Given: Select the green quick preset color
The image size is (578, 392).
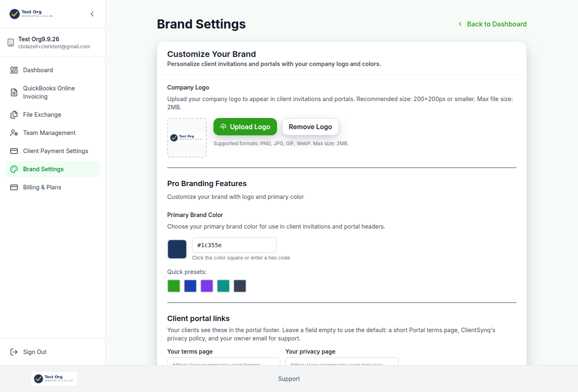Looking at the screenshot, I should (174, 286).
